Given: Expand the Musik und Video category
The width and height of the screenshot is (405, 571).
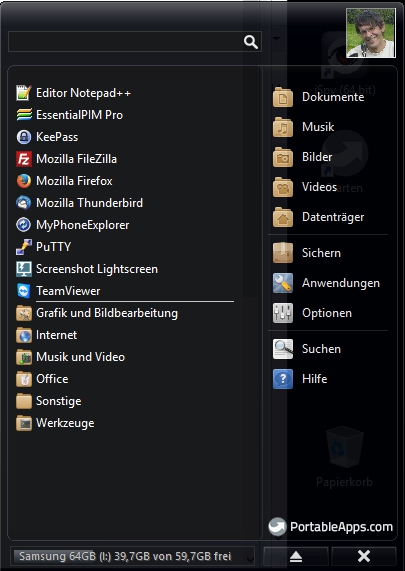Looking at the screenshot, I should 70,357.
